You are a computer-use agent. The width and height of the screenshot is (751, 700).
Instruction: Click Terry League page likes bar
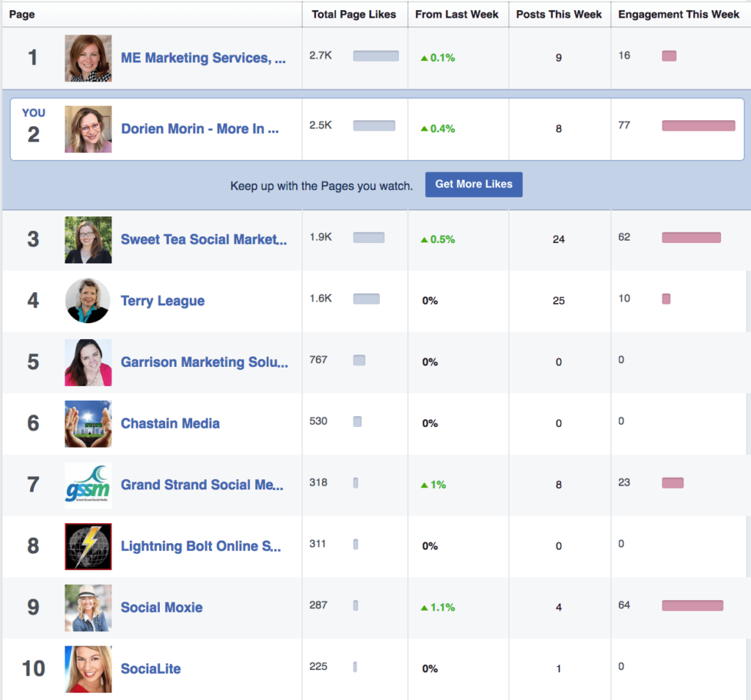(x=367, y=299)
